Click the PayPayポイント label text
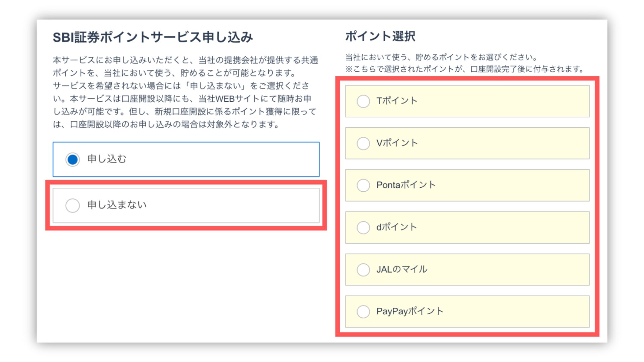 pos(410,311)
